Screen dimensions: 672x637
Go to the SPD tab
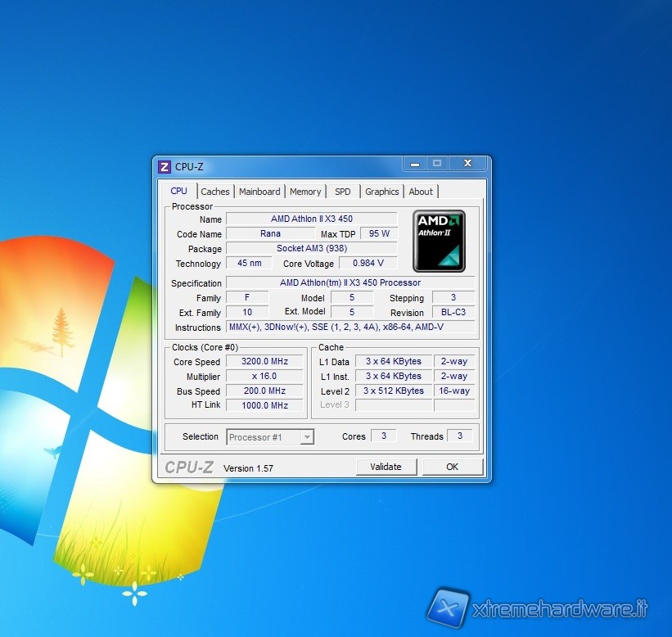(x=342, y=192)
